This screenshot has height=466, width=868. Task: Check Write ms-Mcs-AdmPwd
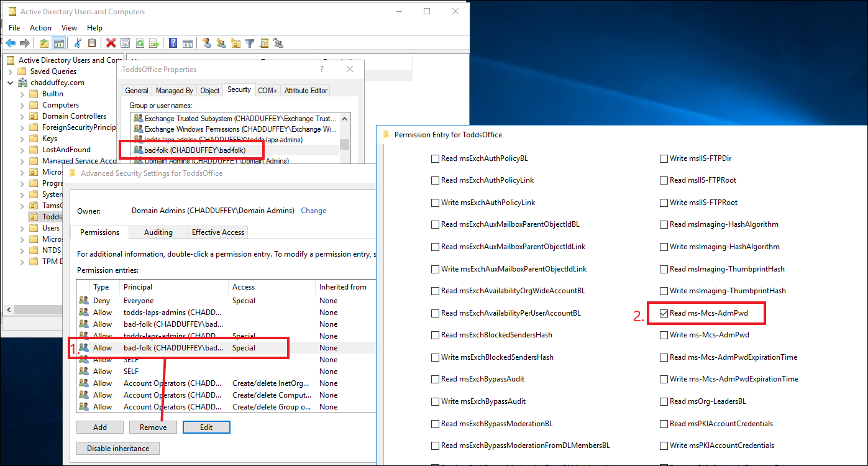664,335
